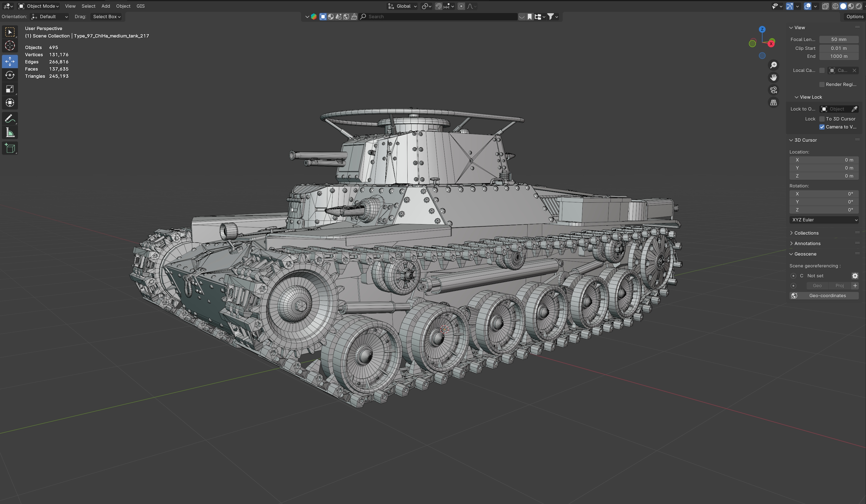Expand the Collections panel
The width and height of the screenshot is (866, 504).
point(806,233)
